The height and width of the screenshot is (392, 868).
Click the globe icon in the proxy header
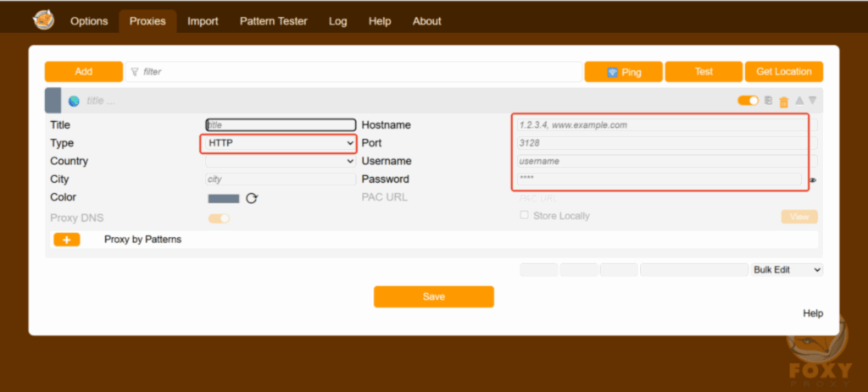pos(74,102)
